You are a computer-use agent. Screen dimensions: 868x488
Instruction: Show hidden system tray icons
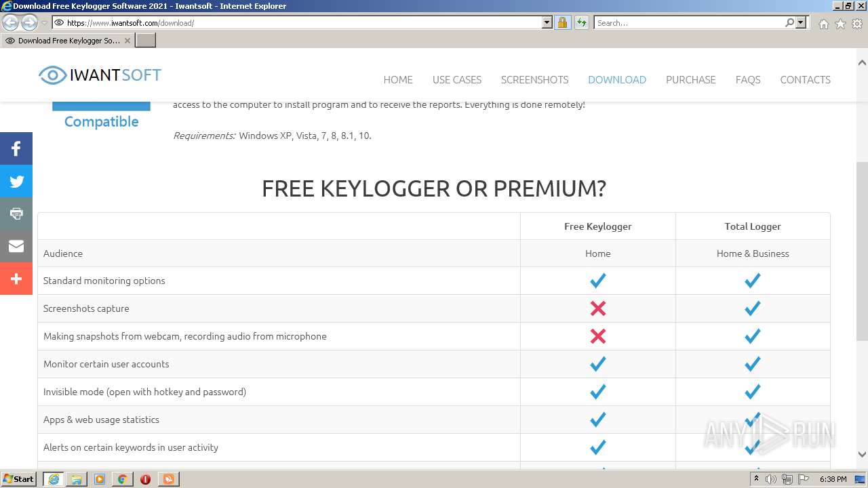click(x=756, y=479)
